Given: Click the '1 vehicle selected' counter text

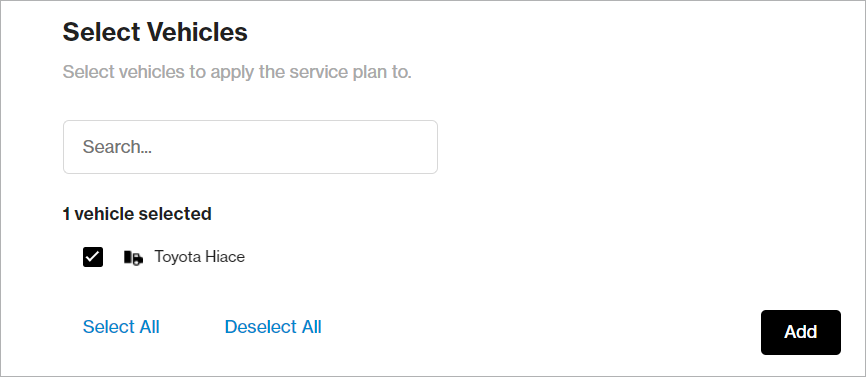Looking at the screenshot, I should pyautogui.click(x=137, y=214).
